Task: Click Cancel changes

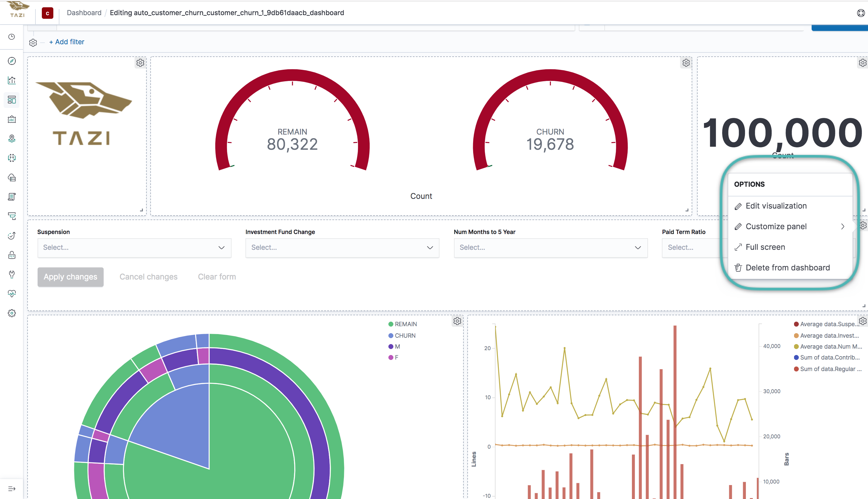Action: pos(148,277)
